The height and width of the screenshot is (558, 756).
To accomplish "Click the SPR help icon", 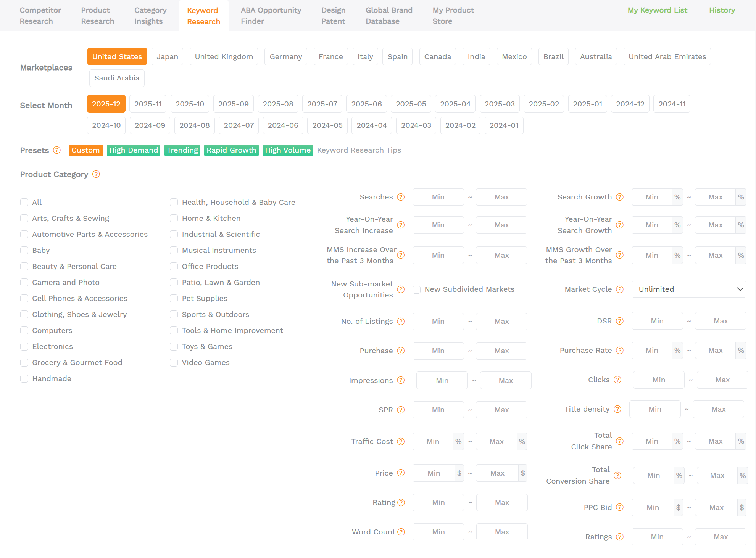I will pos(401,410).
